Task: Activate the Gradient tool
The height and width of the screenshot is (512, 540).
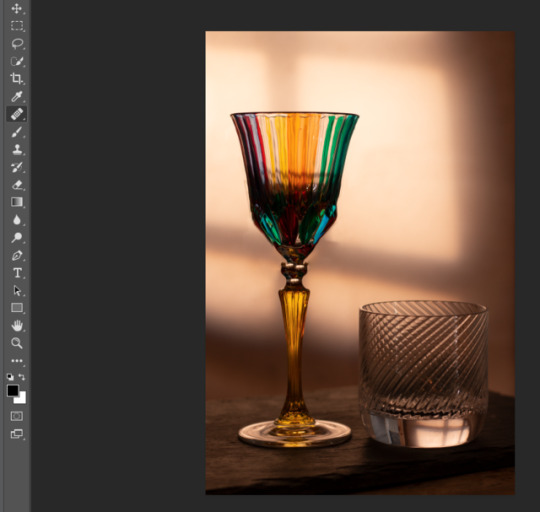Action: pos(17,202)
